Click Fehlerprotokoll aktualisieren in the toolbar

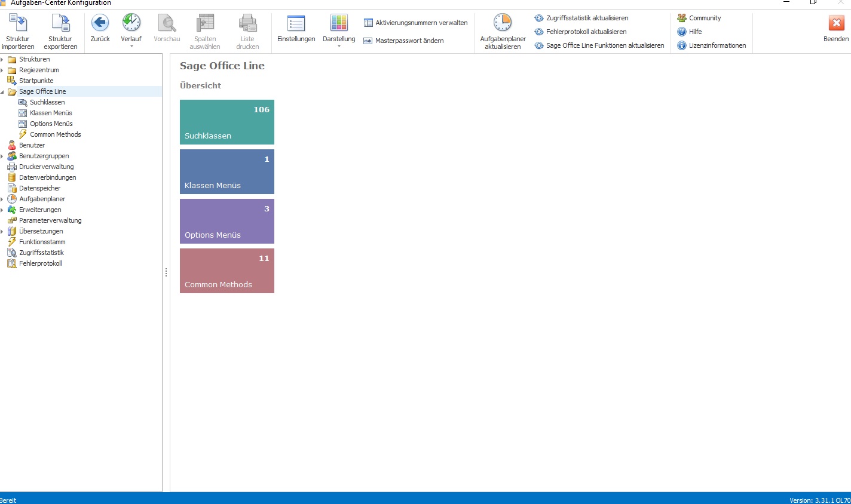click(x=580, y=32)
